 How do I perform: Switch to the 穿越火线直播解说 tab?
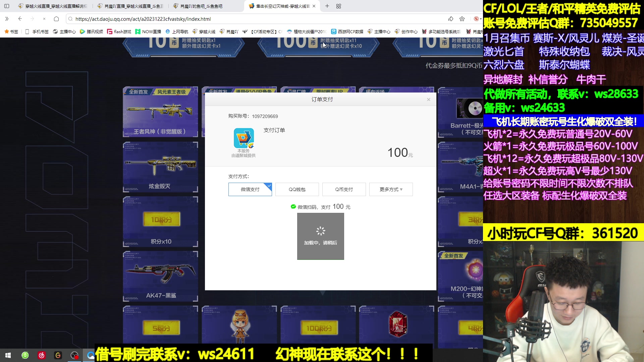coord(53,6)
